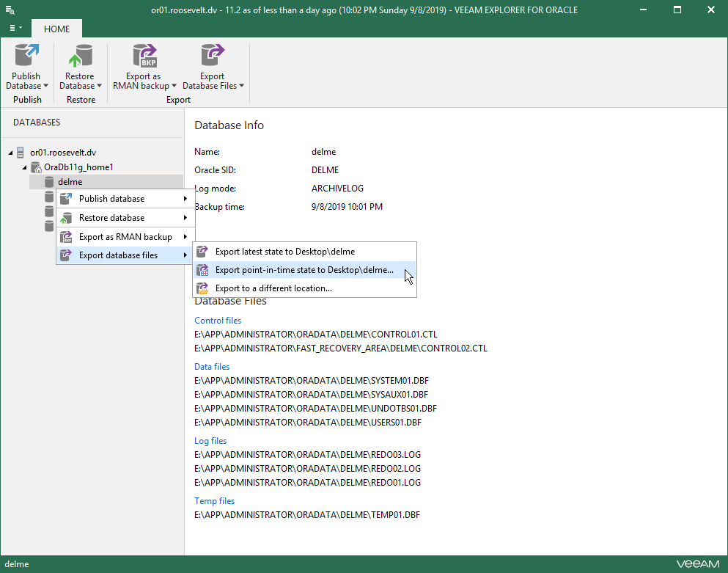Image resolution: width=728 pixels, height=573 pixels.
Task: Click the delme database icon in tree
Action: 49,182
